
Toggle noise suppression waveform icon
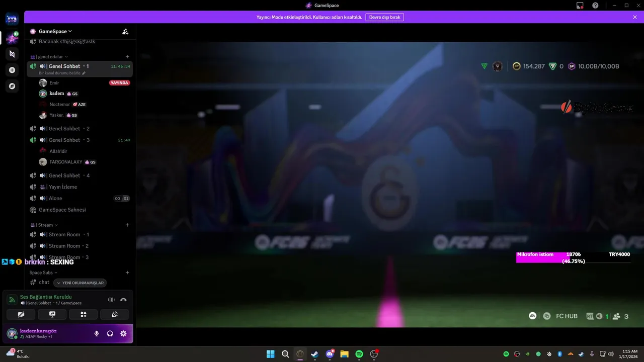[111, 300]
